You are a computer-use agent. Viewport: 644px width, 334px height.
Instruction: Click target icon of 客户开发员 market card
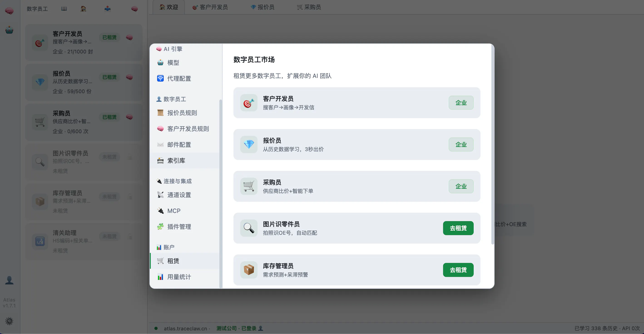point(249,102)
